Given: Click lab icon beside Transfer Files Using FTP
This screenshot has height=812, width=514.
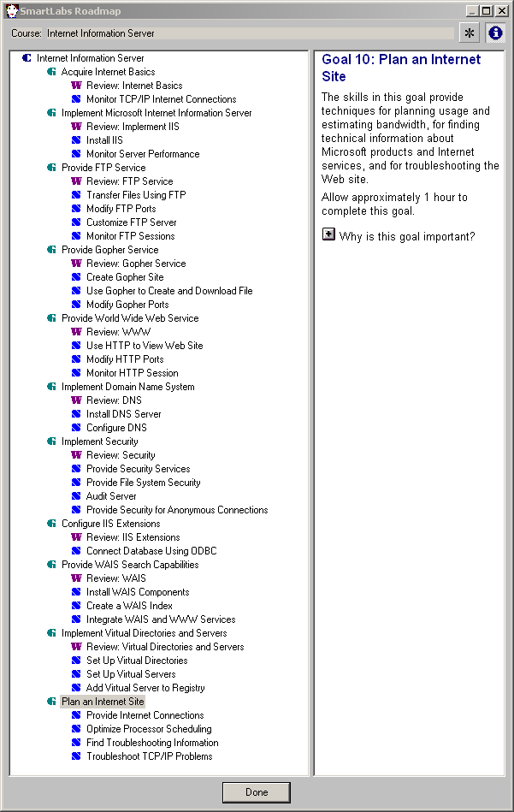Looking at the screenshot, I should tap(76, 195).
